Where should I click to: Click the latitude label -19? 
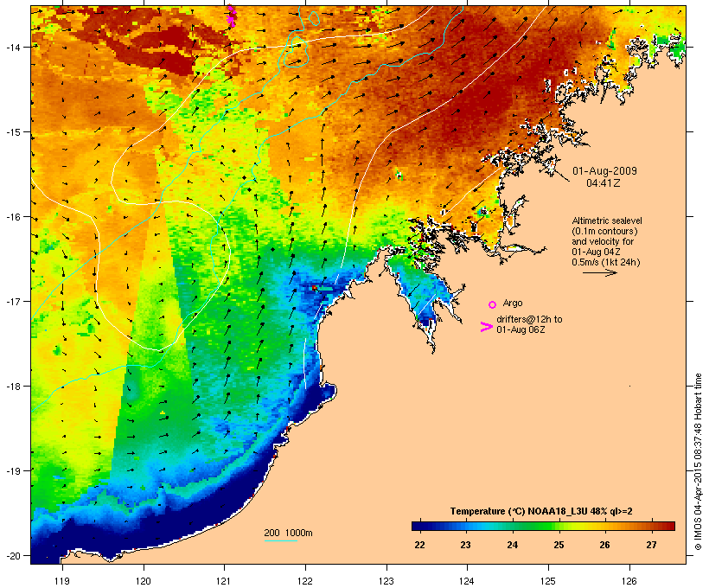13,471
